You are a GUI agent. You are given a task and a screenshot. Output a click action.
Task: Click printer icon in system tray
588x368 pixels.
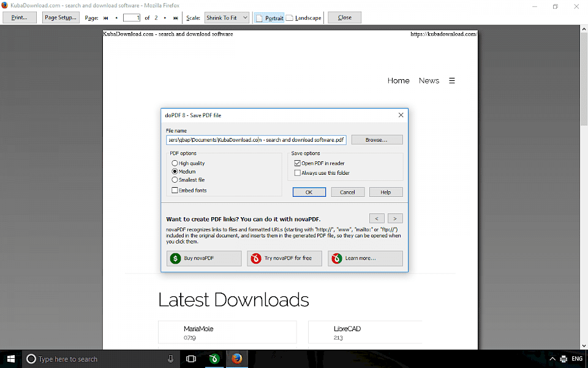coord(563,359)
